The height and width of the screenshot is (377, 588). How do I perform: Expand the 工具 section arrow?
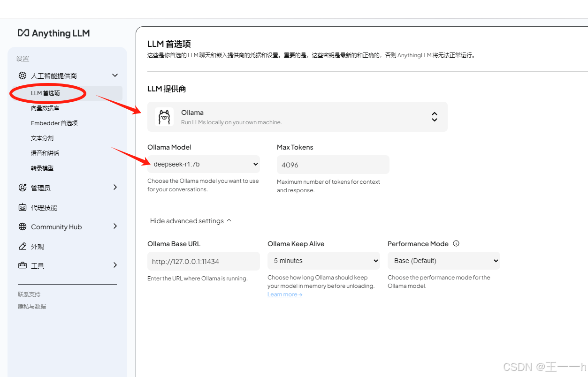click(115, 265)
